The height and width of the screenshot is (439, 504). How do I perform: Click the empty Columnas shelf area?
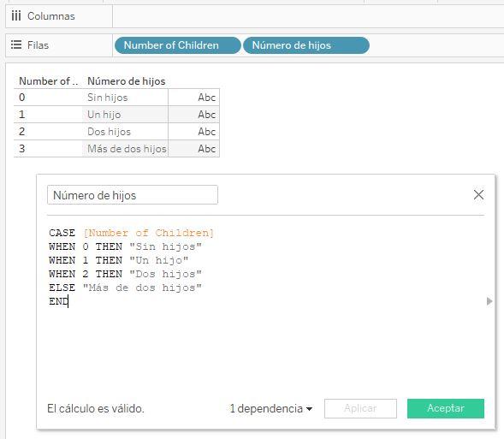308,15
